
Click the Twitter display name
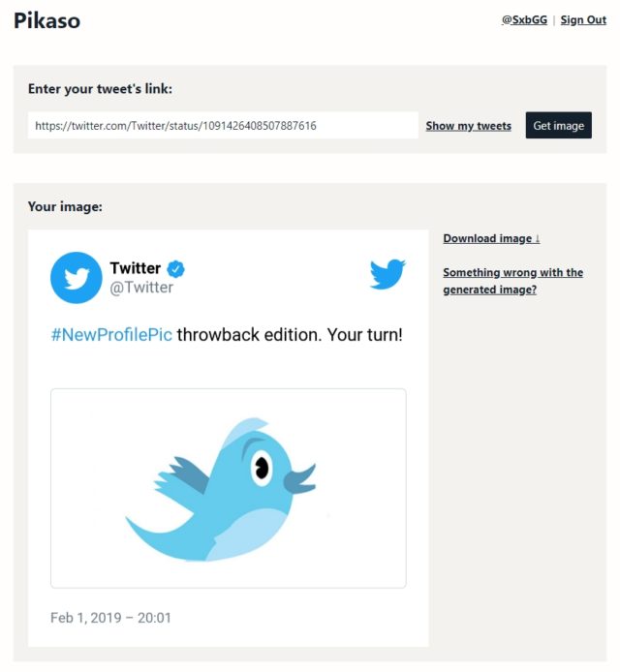tap(135, 268)
